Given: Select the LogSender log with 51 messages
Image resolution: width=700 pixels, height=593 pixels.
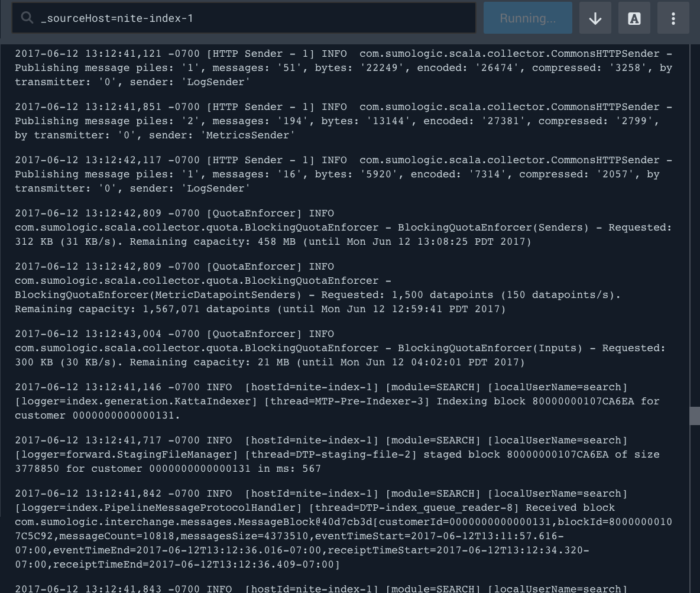Looking at the screenshot, I should (x=343, y=68).
